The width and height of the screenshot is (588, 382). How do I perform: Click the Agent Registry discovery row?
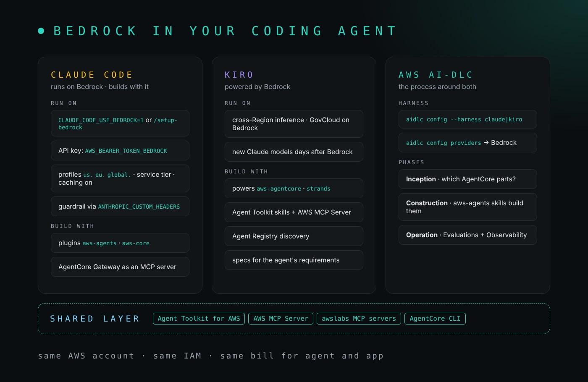[294, 236]
